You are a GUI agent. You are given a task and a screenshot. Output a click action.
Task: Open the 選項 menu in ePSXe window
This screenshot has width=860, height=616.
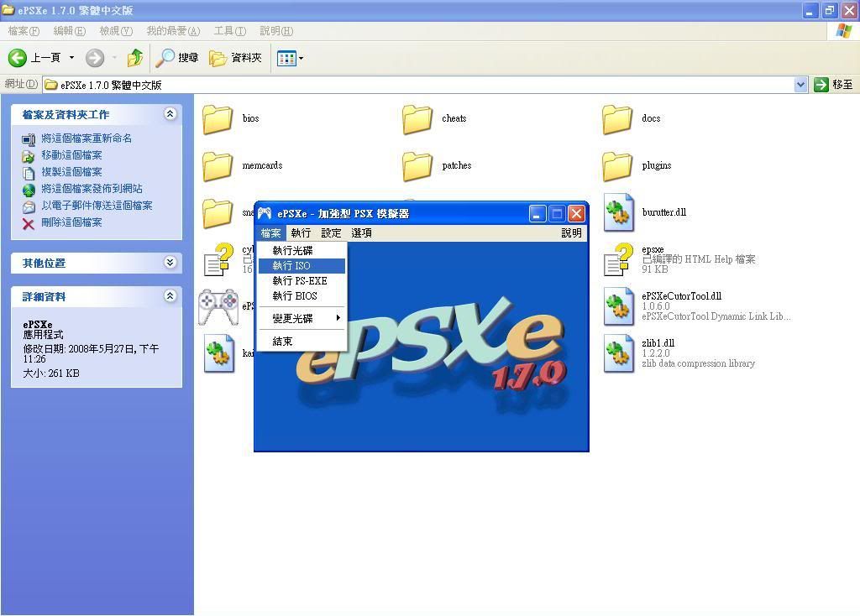click(x=361, y=233)
